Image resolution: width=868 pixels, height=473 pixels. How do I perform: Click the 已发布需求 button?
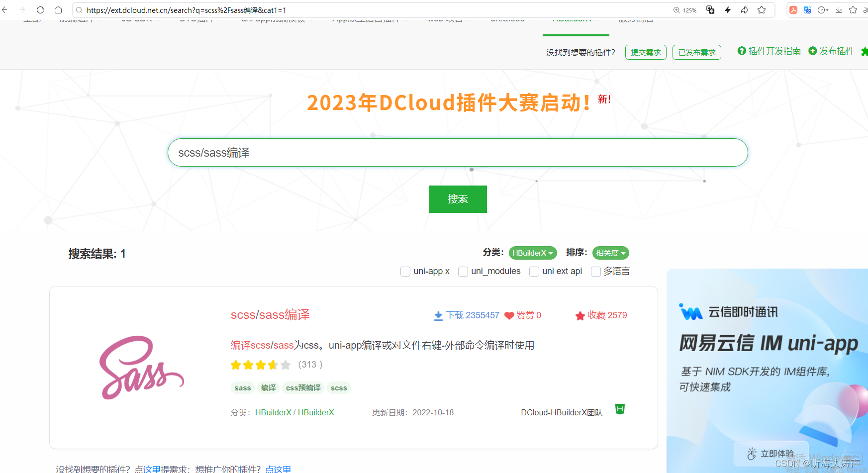pyautogui.click(x=697, y=52)
